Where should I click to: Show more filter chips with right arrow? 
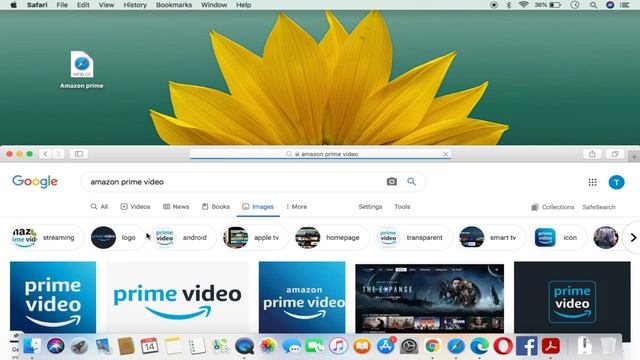point(633,238)
